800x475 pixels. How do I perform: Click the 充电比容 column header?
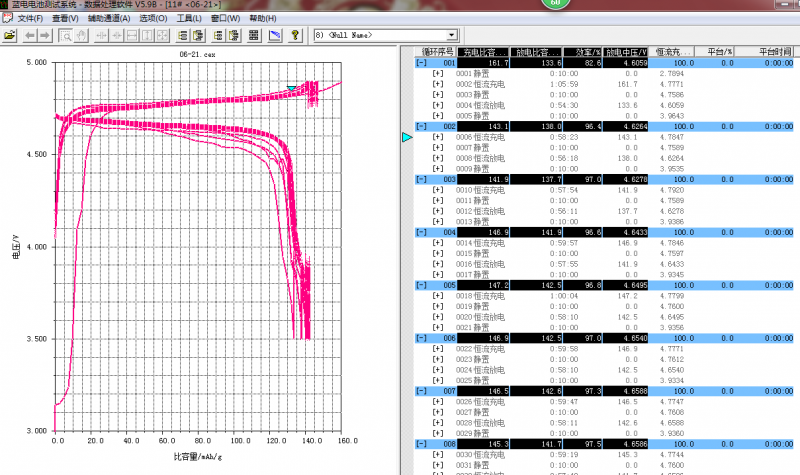tap(484, 52)
